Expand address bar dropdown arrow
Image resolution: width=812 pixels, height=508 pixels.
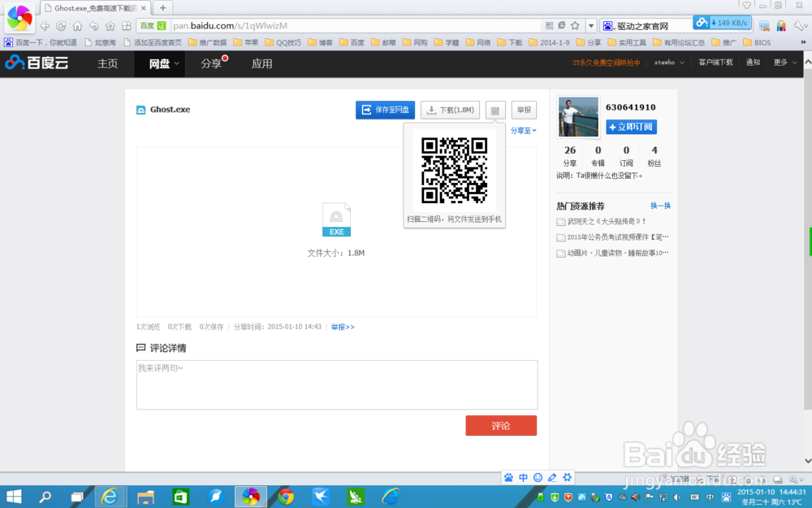tap(591, 25)
